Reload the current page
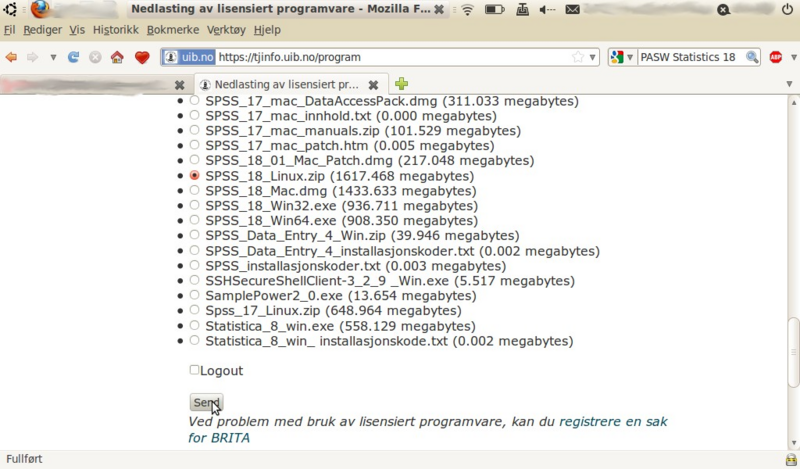This screenshot has height=469, width=800. pyautogui.click(x=73, y=57)
